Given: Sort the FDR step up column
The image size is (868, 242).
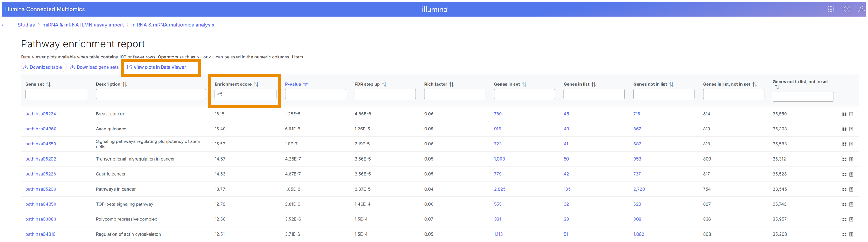Looking at the screenshot, I should tap(384, 85).
